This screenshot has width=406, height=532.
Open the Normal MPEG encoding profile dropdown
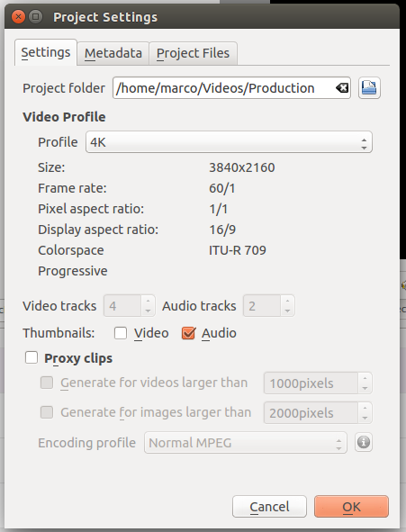(246, 442)
